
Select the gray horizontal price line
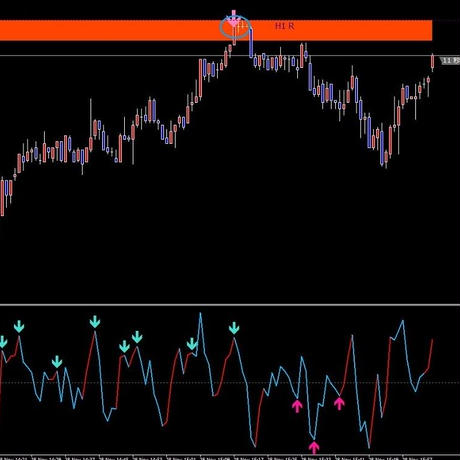click(x=230, y=56)
